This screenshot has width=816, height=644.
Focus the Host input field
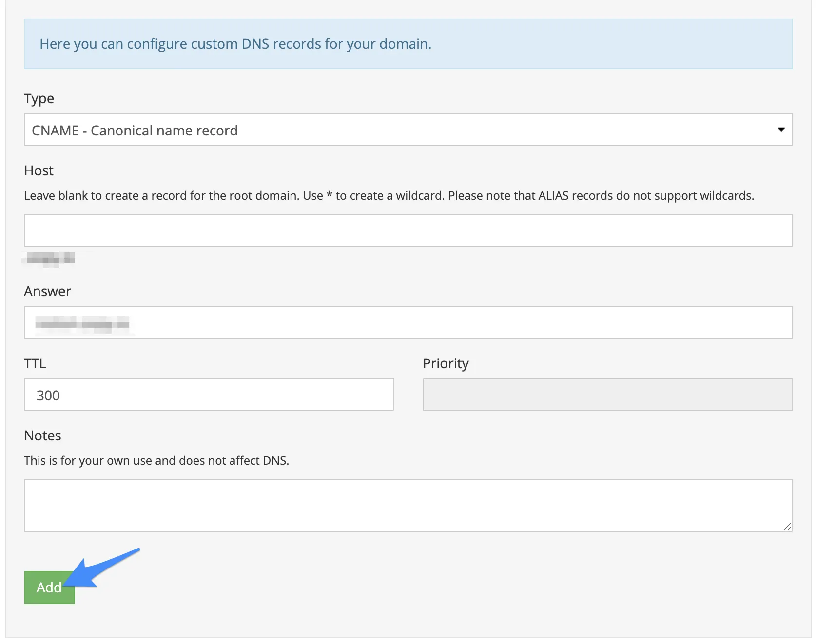pyautogui.click(x=408, y=231)
